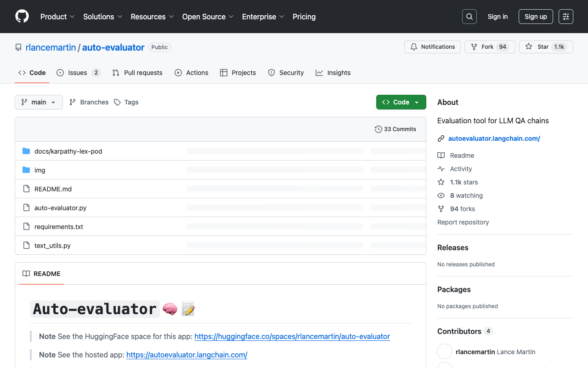
Task: View 94 forks link
Action: [x=463, y=209]
